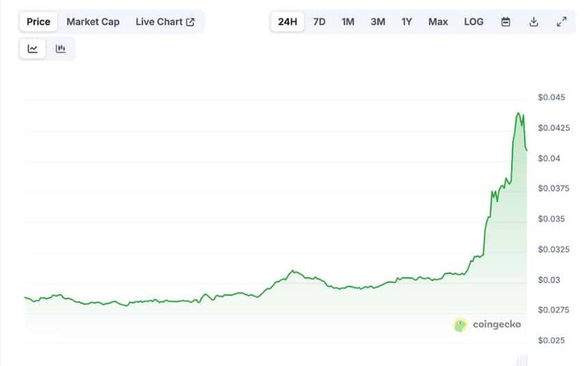Show the Max time range
588x366 pixels.
tap(438, 22)
